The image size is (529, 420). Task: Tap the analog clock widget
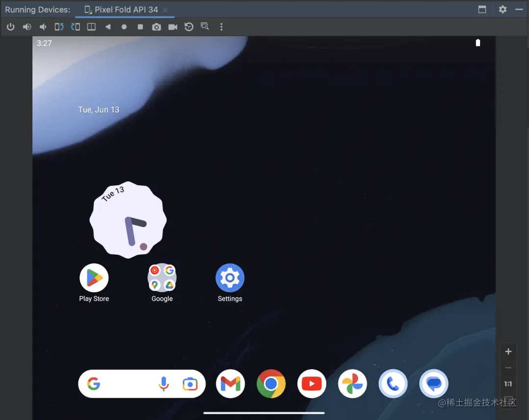click(x=128, y=220)
